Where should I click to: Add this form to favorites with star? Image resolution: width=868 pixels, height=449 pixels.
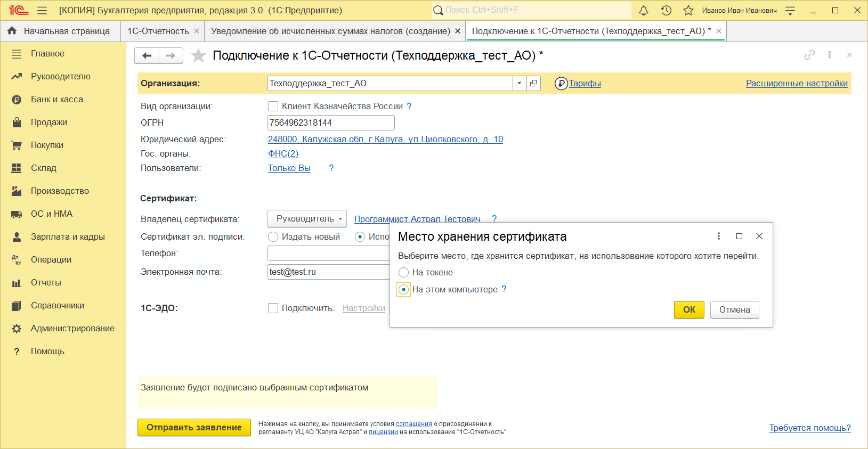[198, 55]
